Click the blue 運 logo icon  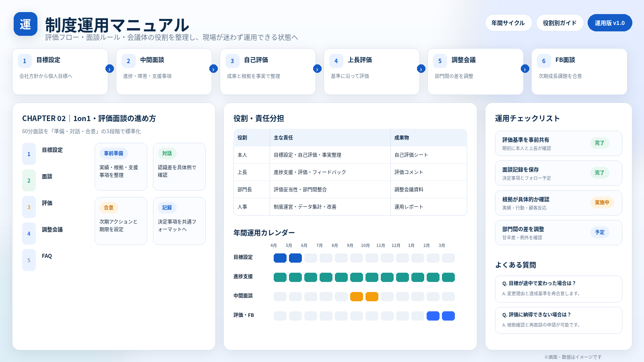25,24
